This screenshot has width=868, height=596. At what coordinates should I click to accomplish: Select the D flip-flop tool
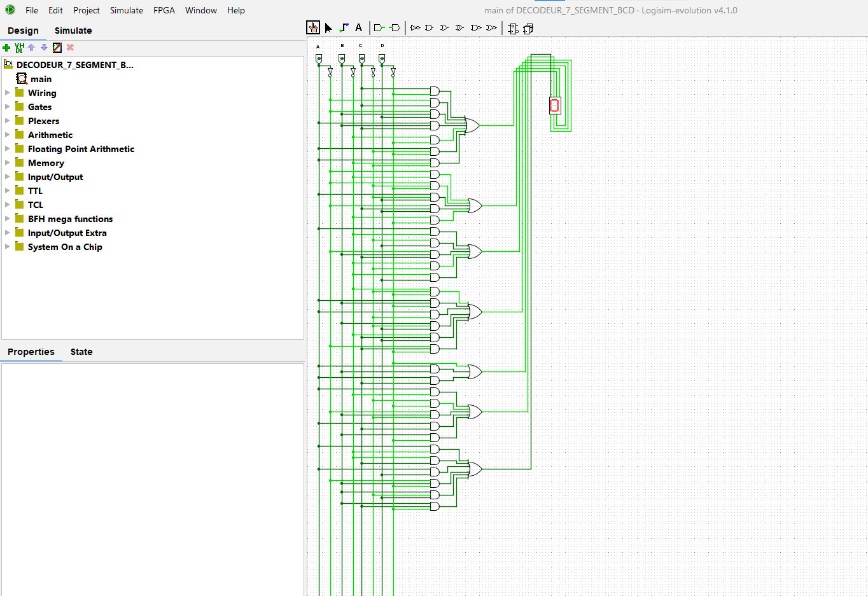coord(513,29)
